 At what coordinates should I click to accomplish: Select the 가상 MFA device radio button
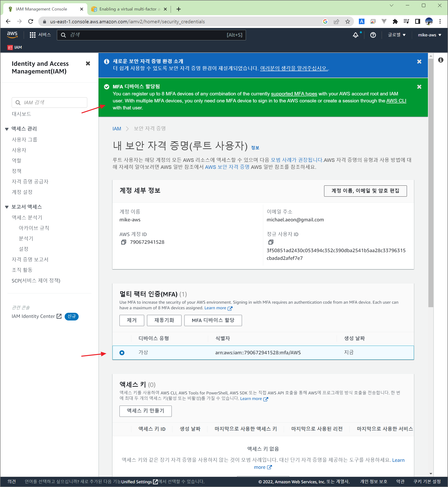click(122, 353)
